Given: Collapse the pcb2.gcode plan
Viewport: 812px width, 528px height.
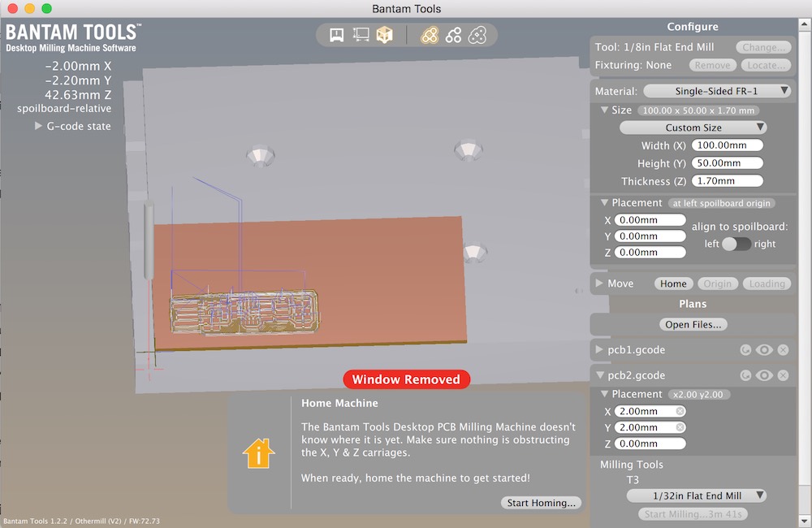Looking at the screenshot, I should pos(600,374).
